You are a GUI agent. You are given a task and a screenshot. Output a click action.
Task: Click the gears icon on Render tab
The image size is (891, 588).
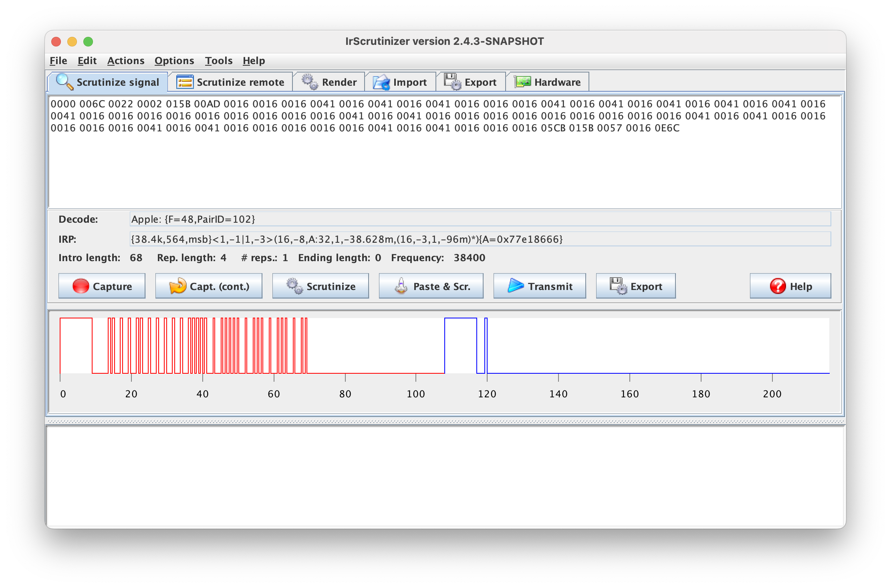click(x=310, y=82)
